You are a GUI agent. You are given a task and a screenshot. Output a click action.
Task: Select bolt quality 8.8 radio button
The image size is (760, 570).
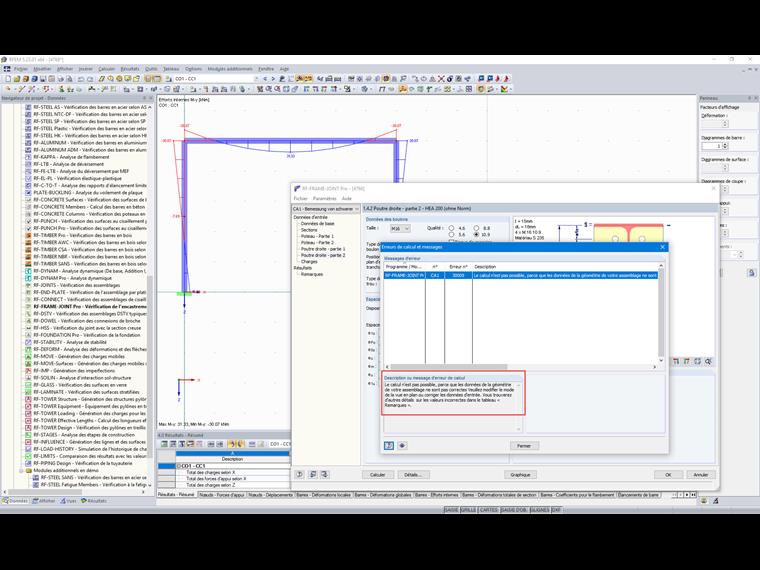click(x=476, y=228)
